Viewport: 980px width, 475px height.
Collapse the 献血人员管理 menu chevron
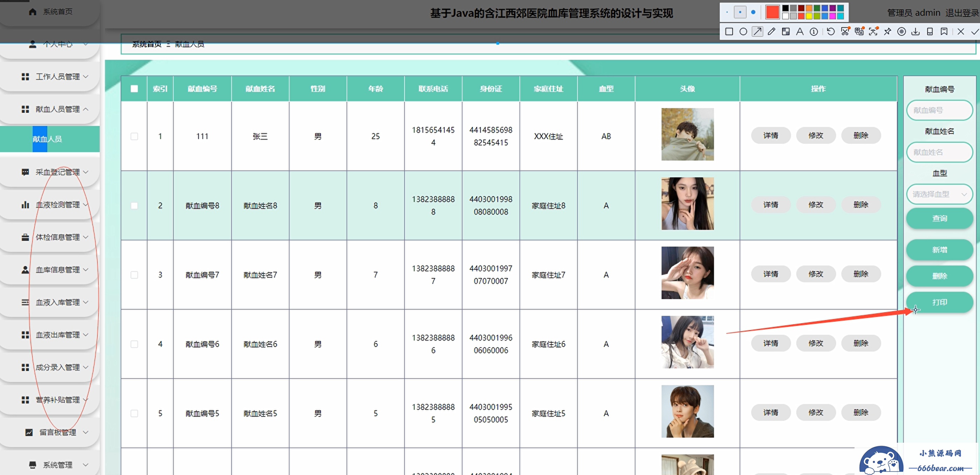(x=86, y=109)
